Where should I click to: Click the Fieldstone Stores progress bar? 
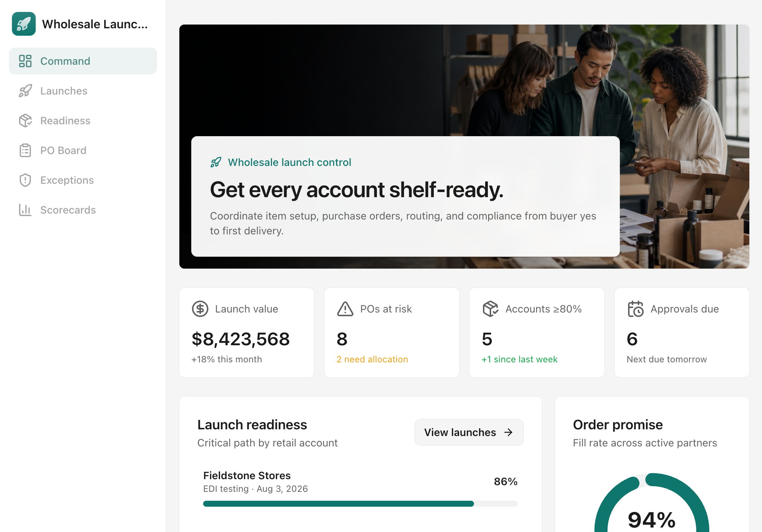click(x=360, y=504)
